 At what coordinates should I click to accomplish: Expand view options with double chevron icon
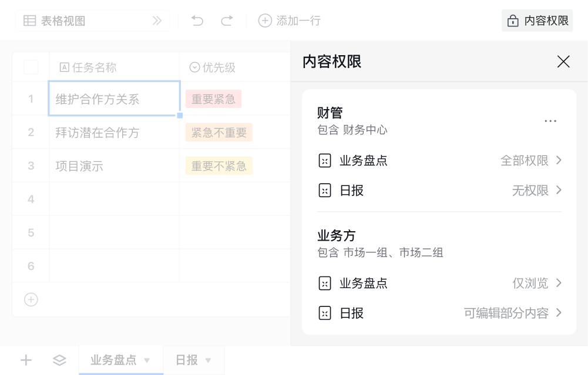click(x=157, y=21)
